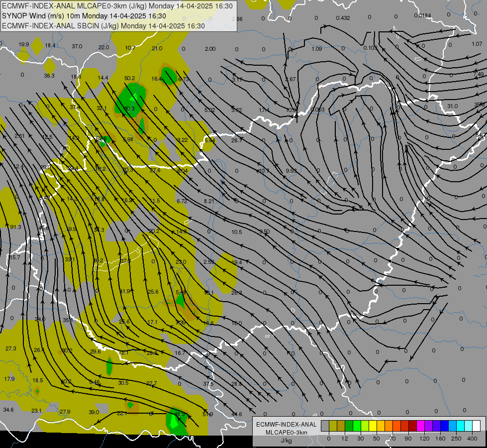Click the map value 19.4

(x=237, y=262)
